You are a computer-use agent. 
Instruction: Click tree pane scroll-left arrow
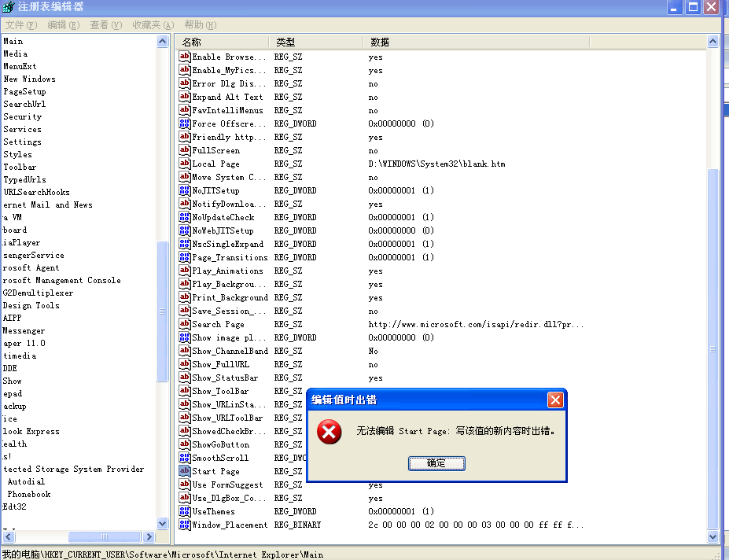(9, 536)
